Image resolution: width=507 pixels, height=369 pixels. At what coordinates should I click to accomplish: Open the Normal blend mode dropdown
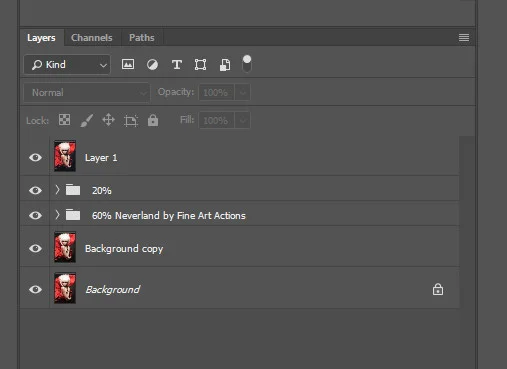[x=87, y=93]
